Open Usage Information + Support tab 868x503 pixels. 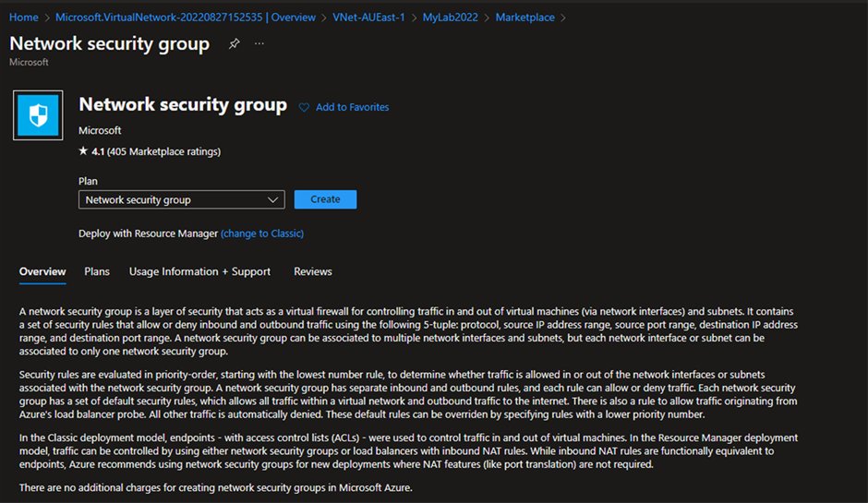point(199,271)
